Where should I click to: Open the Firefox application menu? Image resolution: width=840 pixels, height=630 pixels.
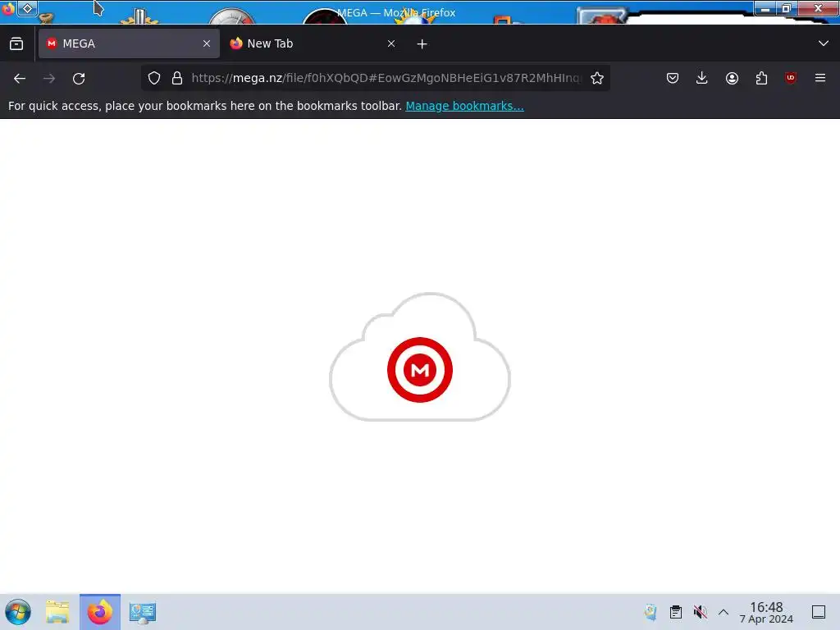click(820, 78)
